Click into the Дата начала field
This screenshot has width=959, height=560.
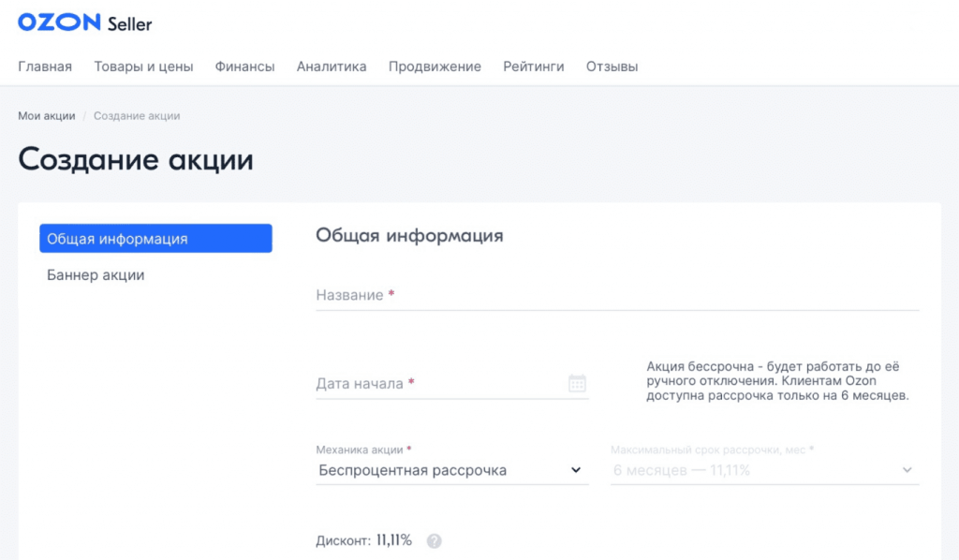[x=440, y=383]
